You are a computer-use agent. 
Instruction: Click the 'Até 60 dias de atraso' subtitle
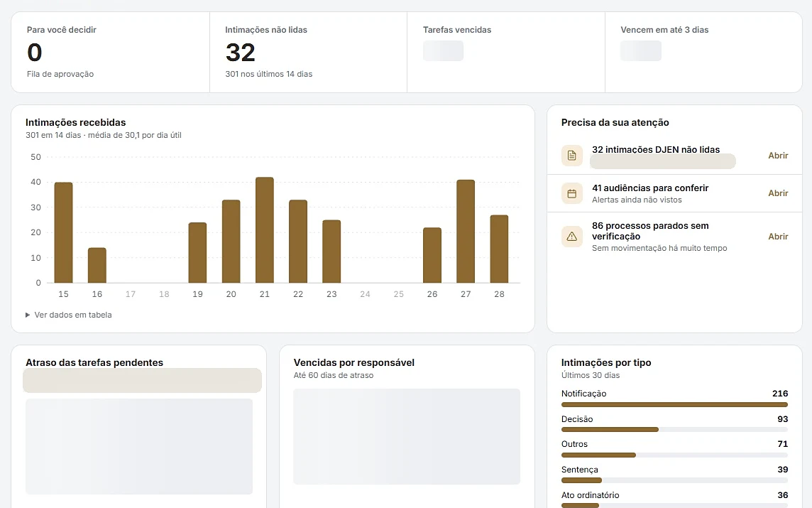tap(334, 375)
